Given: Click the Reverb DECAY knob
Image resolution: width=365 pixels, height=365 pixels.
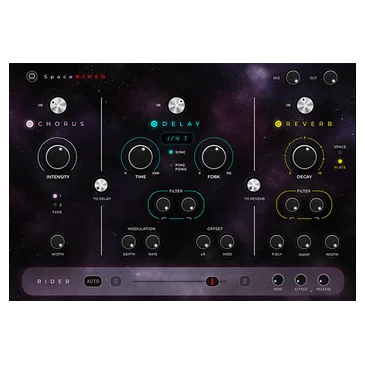Looking at the screenshot, I should [x=304, y=157].
